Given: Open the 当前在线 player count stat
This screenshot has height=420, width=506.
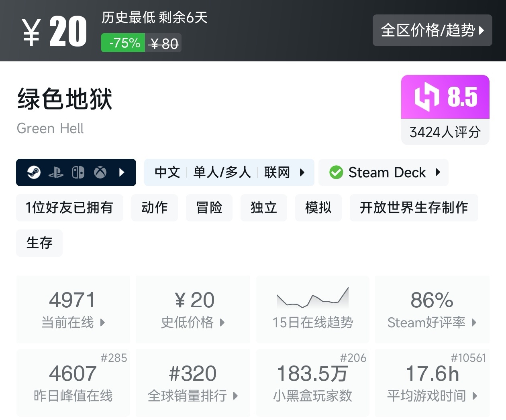Looking at the screenshot, I should pyautogui.click(x=73, y=309).
